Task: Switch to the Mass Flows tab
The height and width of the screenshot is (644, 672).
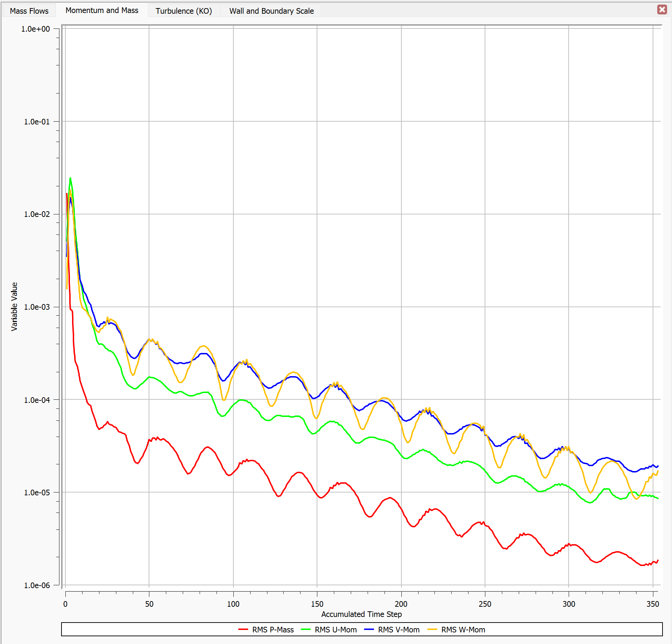Action: (x=29, y=11)
